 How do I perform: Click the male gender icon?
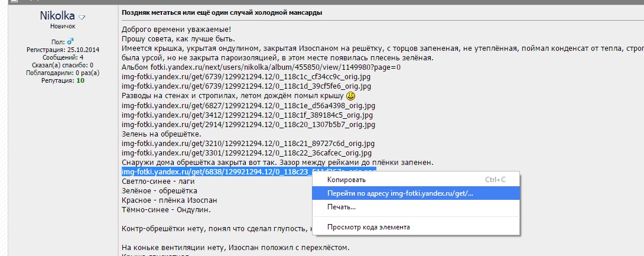pyautogui.click(x=70, y=42)
